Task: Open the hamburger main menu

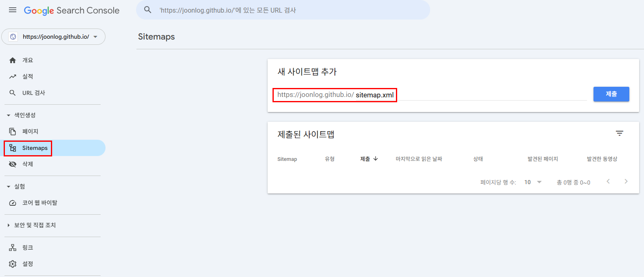Action: click(x=13, y=10)
